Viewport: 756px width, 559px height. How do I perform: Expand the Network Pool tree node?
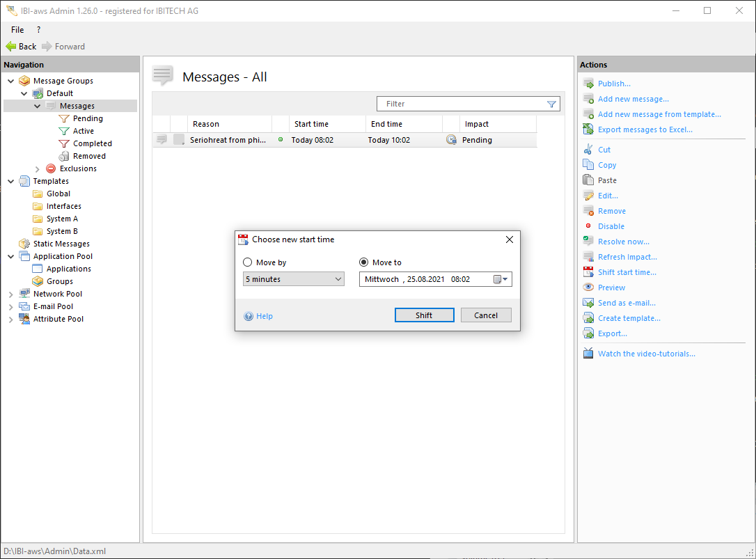(x=10, y=294)
